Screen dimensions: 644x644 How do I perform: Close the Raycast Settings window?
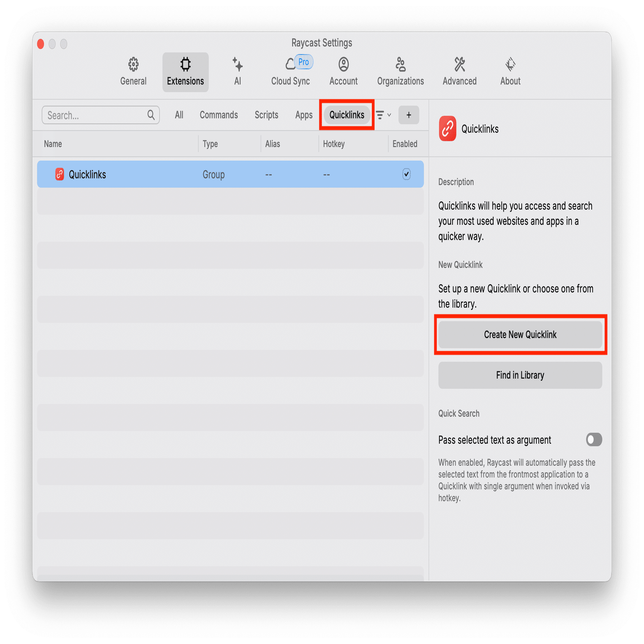click(41, 44)
